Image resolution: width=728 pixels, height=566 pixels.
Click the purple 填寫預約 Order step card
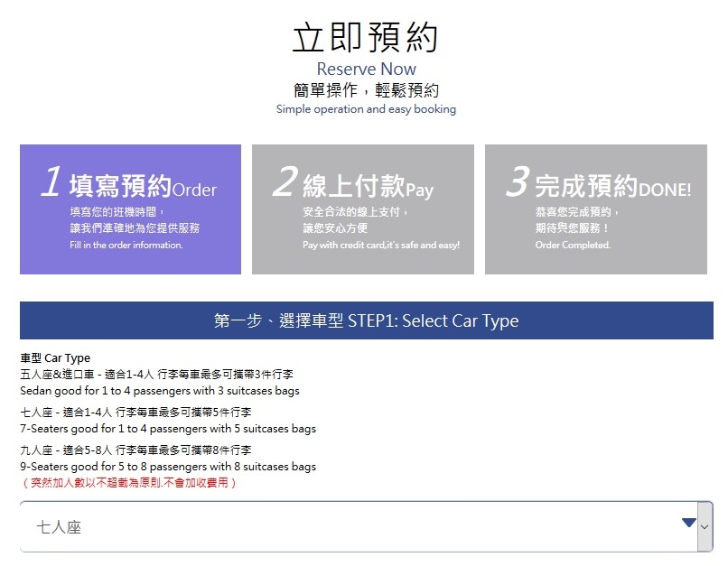point(129,209)
